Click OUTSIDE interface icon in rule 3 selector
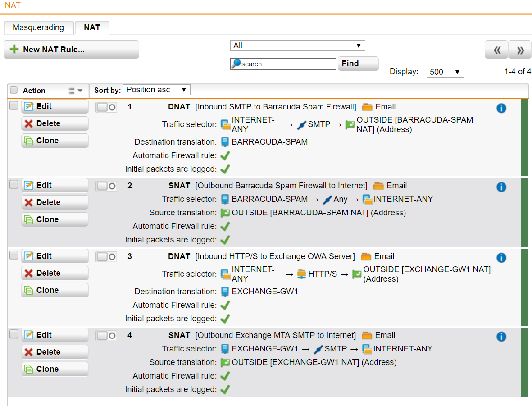532x406 pixels. [x=357, y=274]
